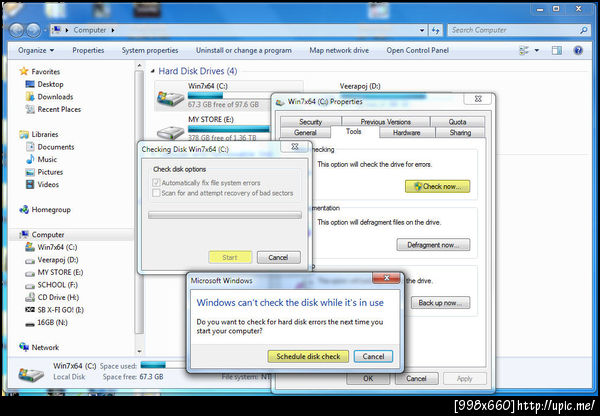Screen dimensions: 600x416
Task: Click Computer in the address bar
Action: coord(90,30)
